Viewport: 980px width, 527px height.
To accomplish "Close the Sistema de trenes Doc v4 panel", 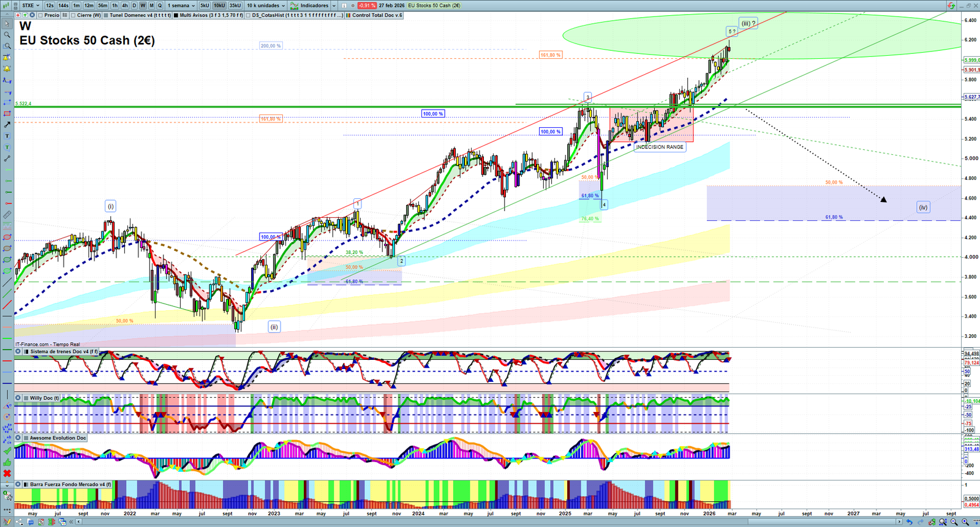I will click(18, 351).
